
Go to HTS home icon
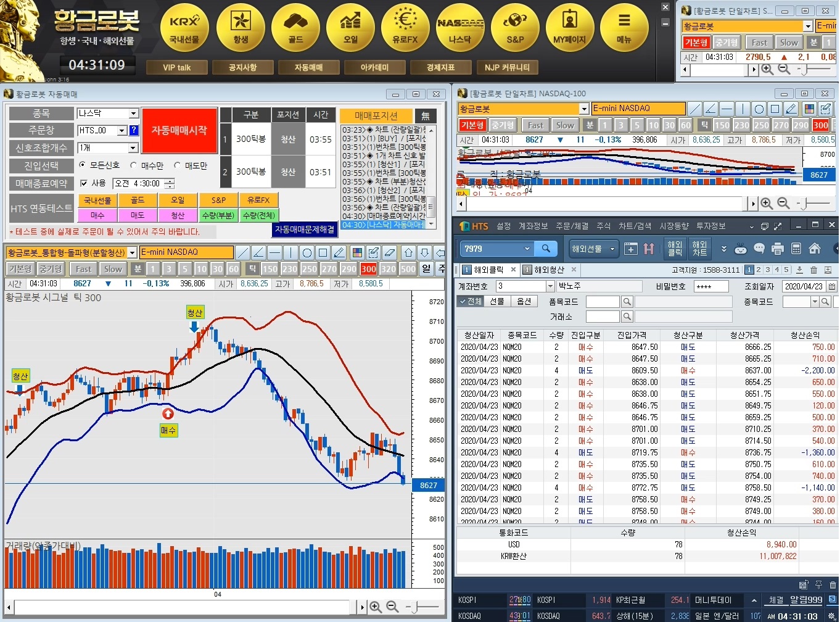[815, 249]
